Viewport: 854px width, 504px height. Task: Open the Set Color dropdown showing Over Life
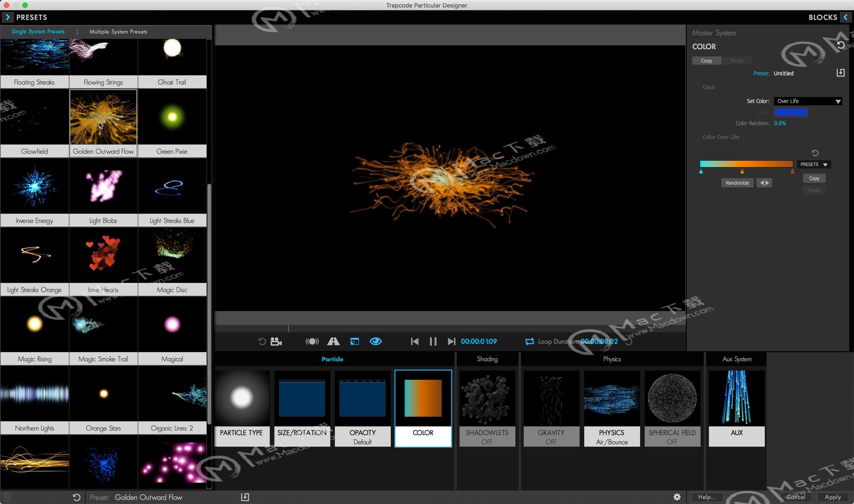point(808,101)
